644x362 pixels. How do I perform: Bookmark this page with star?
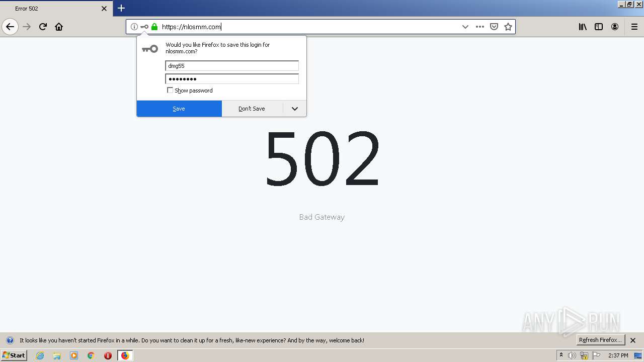[x=508, y=27]
